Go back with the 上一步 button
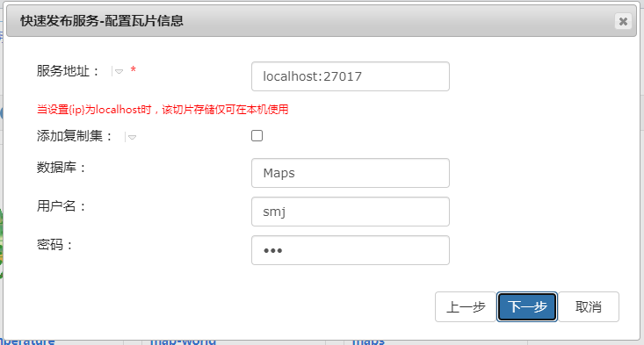This screenshot has width=644, height=345. point(466,307)
